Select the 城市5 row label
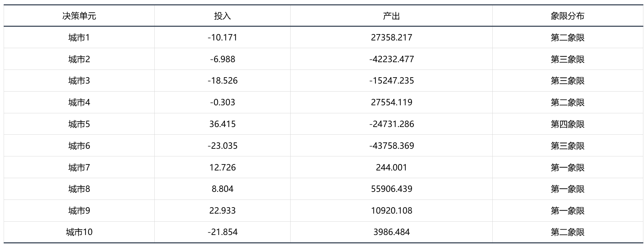This screenshot has height=244, width=644. click(x=79, y=124)
